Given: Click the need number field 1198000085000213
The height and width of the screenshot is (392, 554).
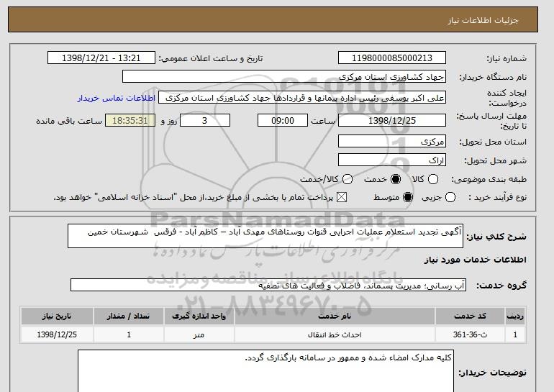Looking at the screenshot, I should click(392, 58).
